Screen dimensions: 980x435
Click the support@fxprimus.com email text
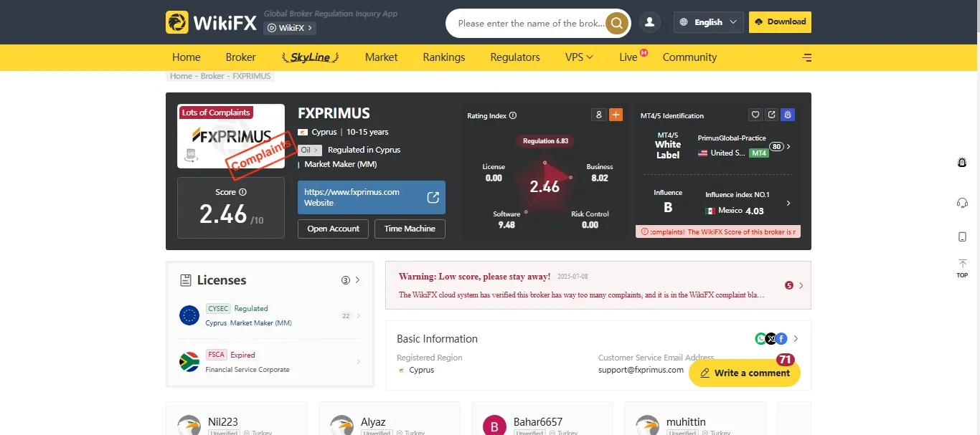point(641,370)
